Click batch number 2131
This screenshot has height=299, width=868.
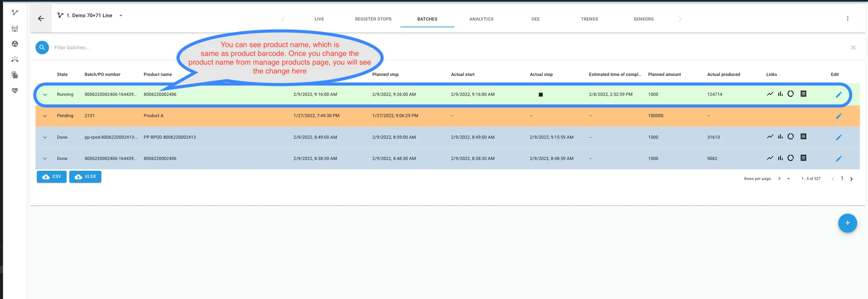pyautogui.click(x=89, y=116)
